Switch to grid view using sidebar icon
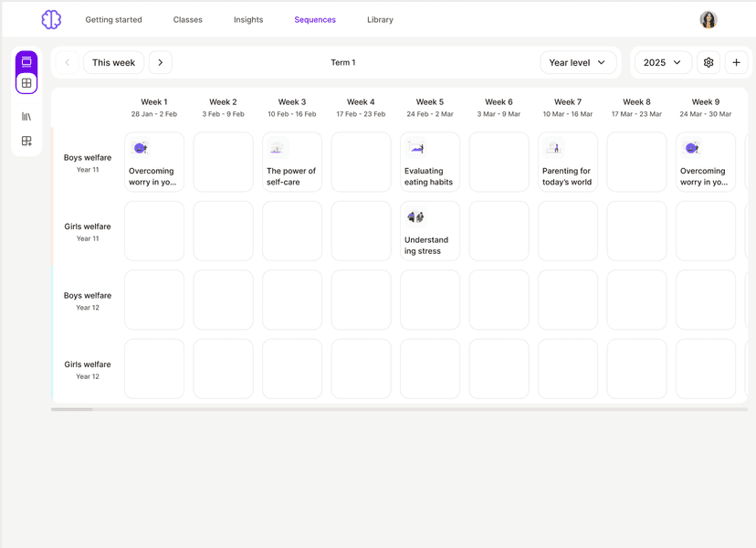The width and height of the screenshot is (756, 548). tap(26, 82)
